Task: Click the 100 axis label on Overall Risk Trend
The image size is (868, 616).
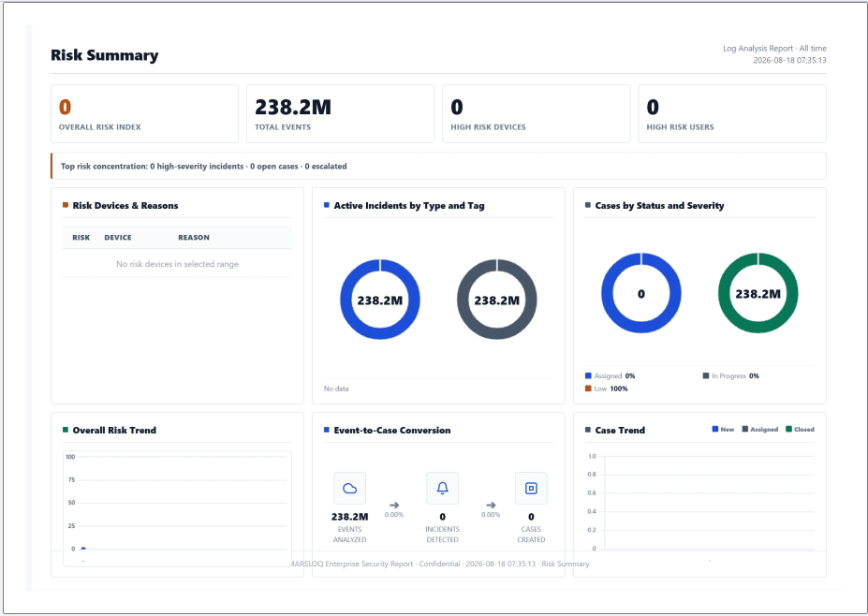Action: 70,457
